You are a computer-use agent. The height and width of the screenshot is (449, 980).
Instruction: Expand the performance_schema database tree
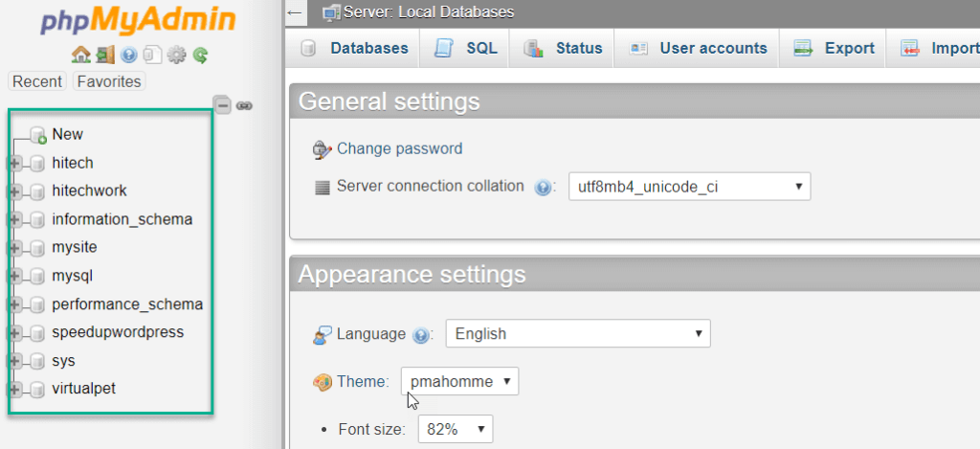coord(14,305)
